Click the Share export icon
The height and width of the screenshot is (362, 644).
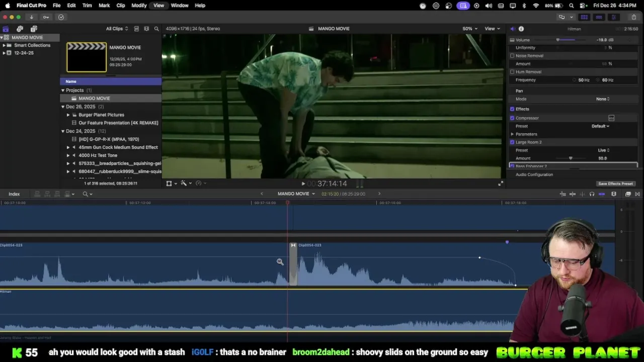[x=633, y=17]
